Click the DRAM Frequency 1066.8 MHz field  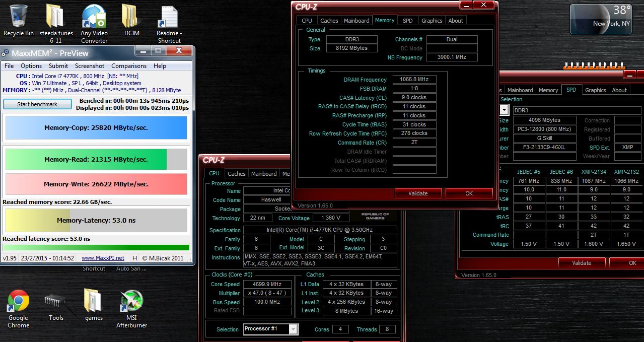[x=413, y=80]
